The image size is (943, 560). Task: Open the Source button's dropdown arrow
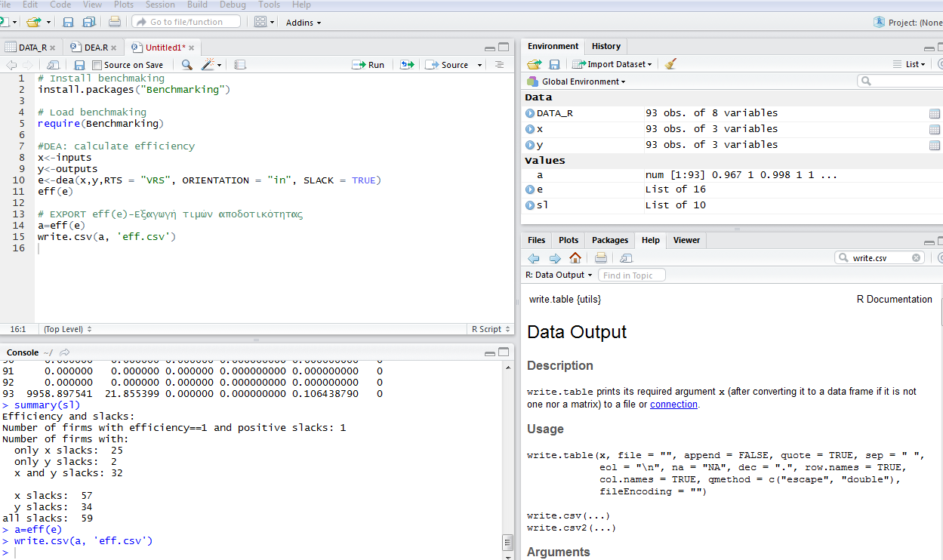click(x=479, y=65)
